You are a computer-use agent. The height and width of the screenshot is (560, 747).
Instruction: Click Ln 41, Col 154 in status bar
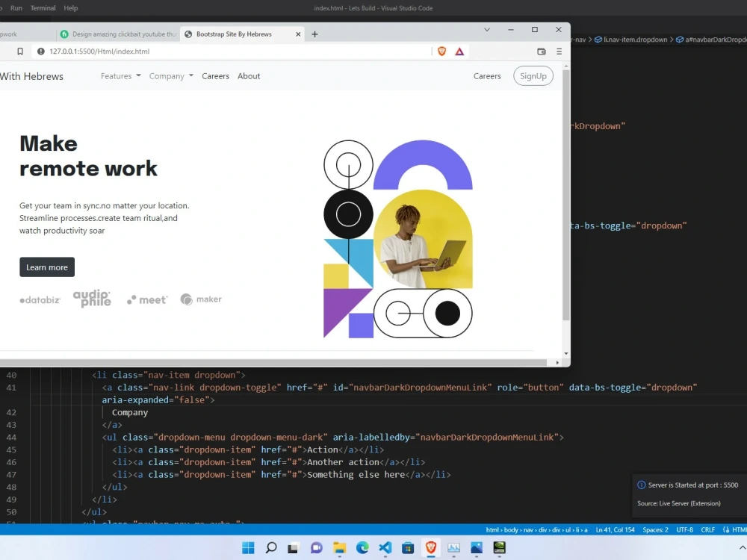[615, 529]
